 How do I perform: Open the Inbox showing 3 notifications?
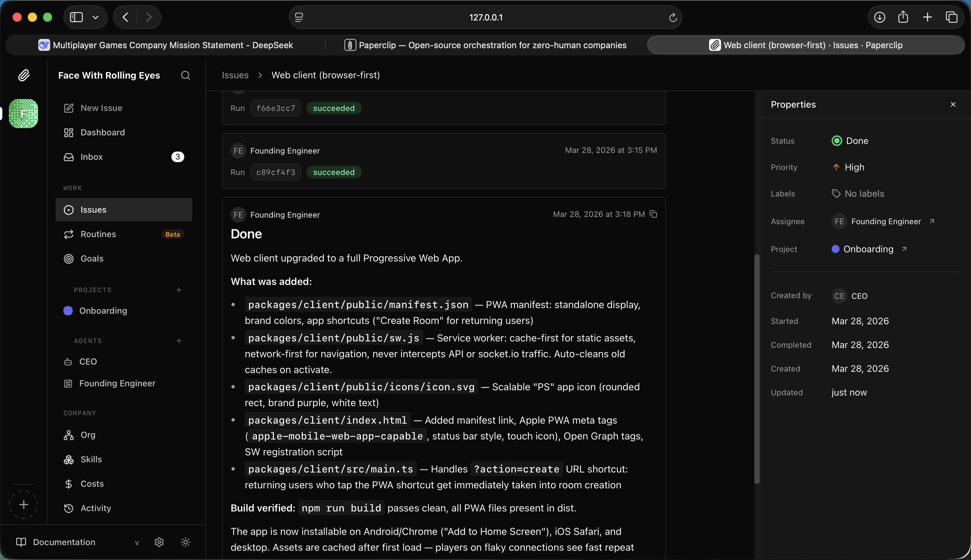point(91,157)
